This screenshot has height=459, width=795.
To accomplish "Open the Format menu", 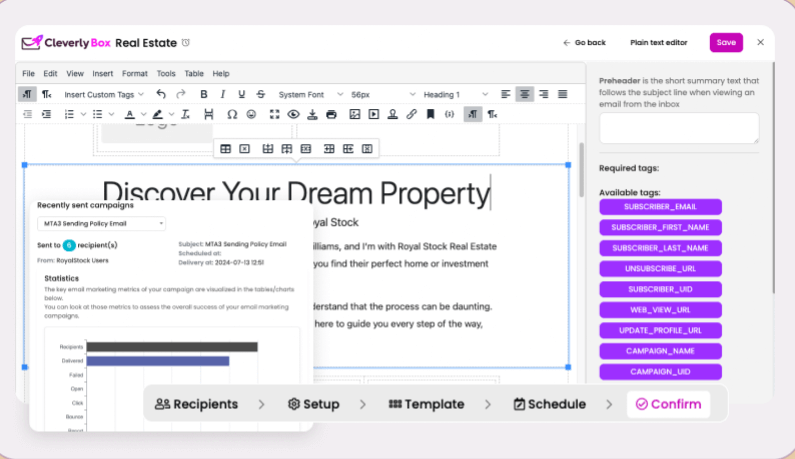I will pos(134,74).
